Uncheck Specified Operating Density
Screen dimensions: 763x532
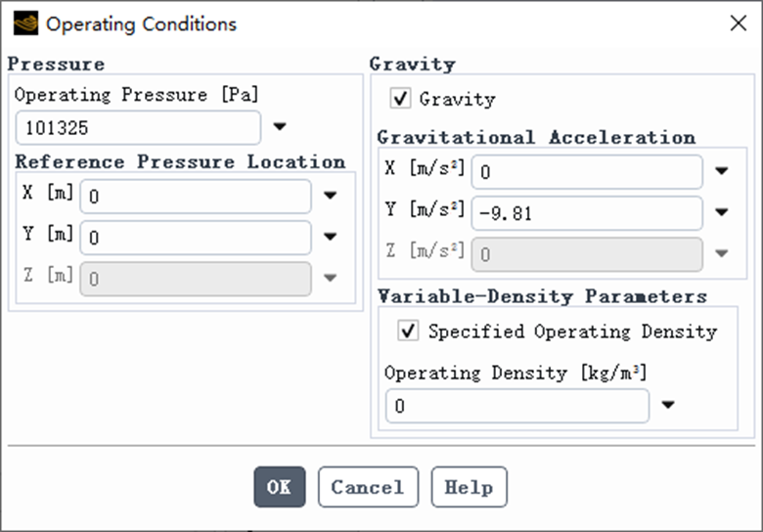(408, 331)
